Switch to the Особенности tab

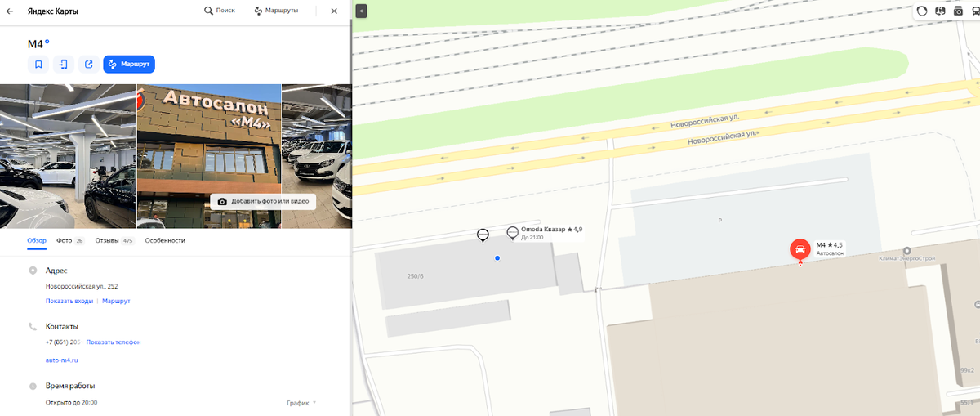click(x=165, y=240)
